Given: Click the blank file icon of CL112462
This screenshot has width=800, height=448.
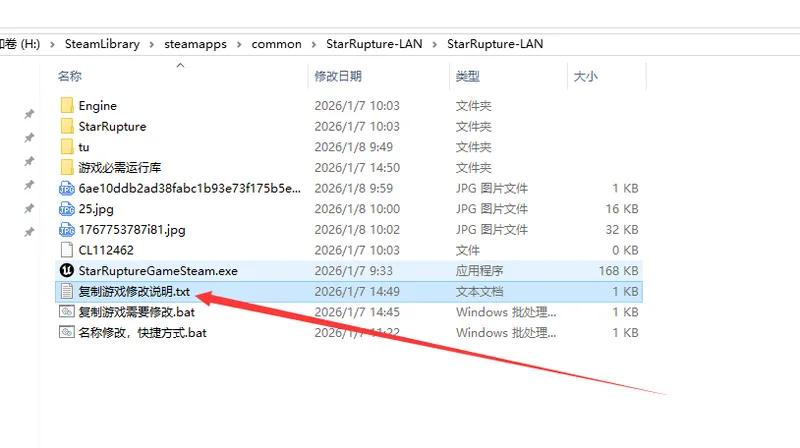Looking at the screenshot, I should click(67, 250).
